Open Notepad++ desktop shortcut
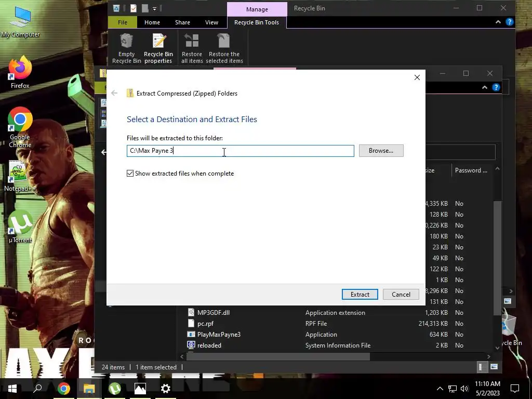 pyautogui.click(x=19, y=176)
